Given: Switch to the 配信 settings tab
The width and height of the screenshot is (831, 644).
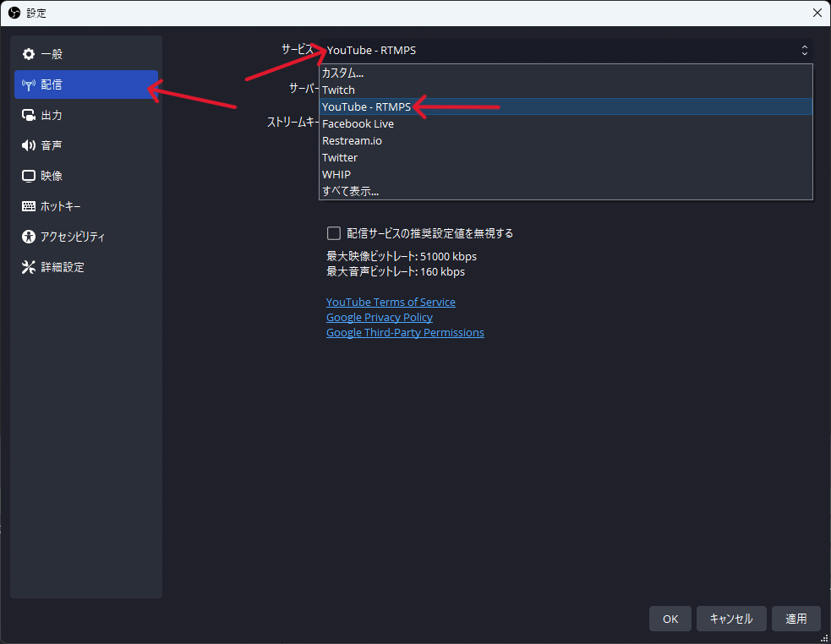Looking at the screenshot, I should (x=86, y=85).
